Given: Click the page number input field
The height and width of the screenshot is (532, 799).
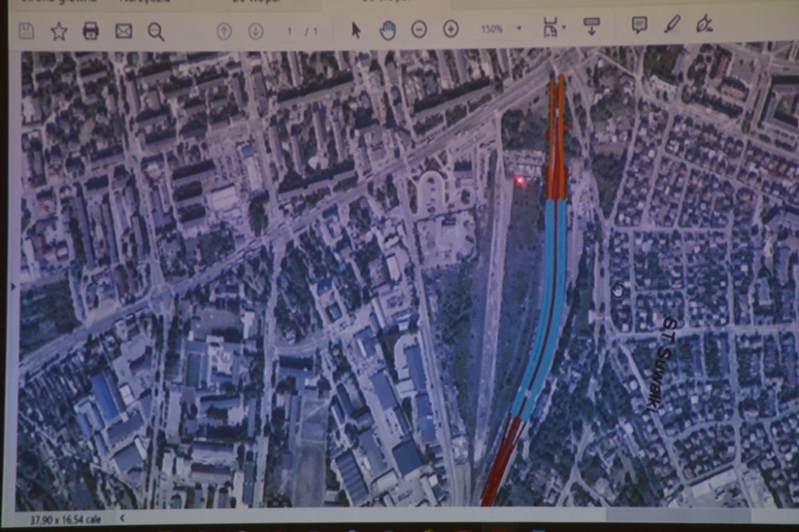Looking at the screenshot, I should click(291, 31).
